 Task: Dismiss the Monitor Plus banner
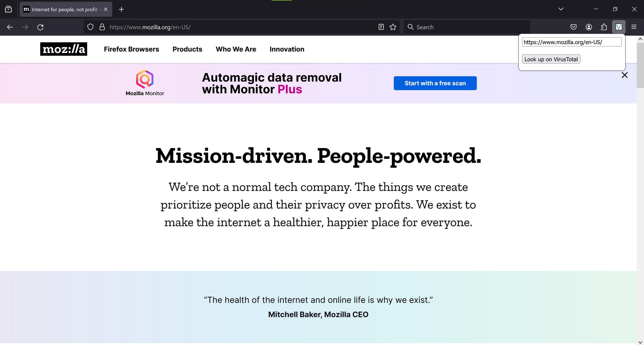pos(624,75)
